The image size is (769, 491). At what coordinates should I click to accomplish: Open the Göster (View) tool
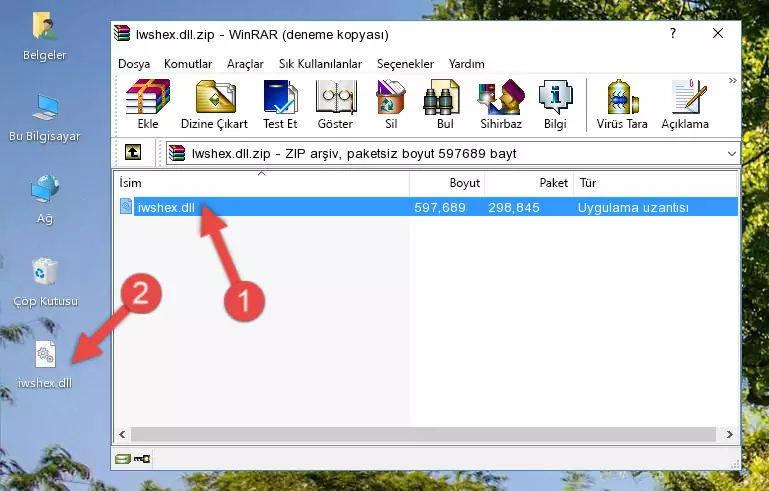point(335,104)
